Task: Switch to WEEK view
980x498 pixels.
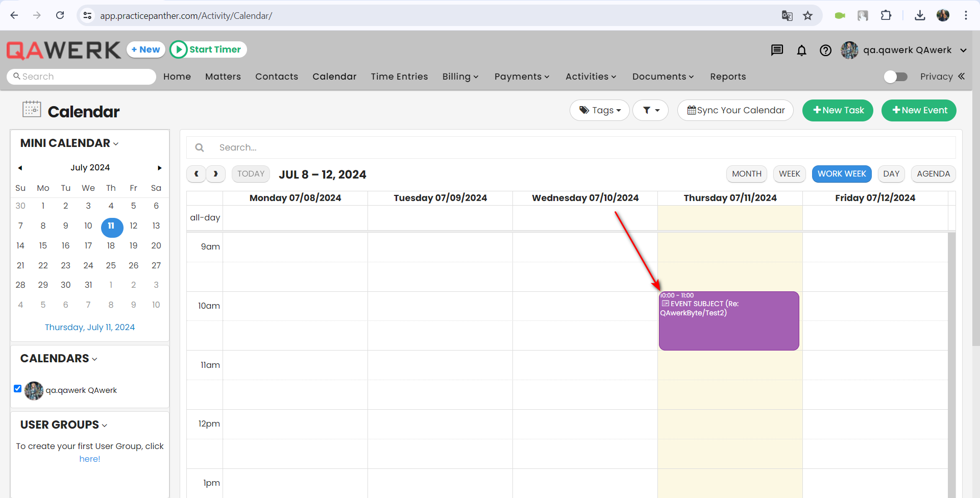Action: click(790, 174)
